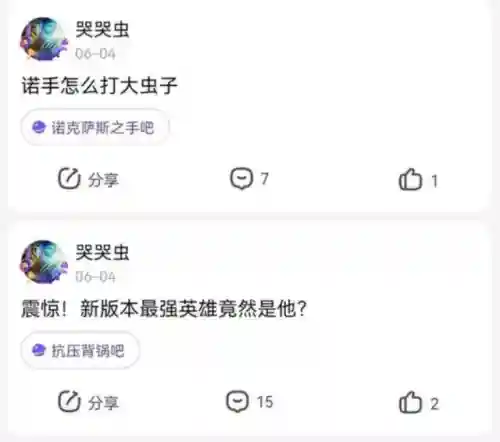Tap 分享 label on the first post
This screenshot has height=442, width=500.
[103, 180]
